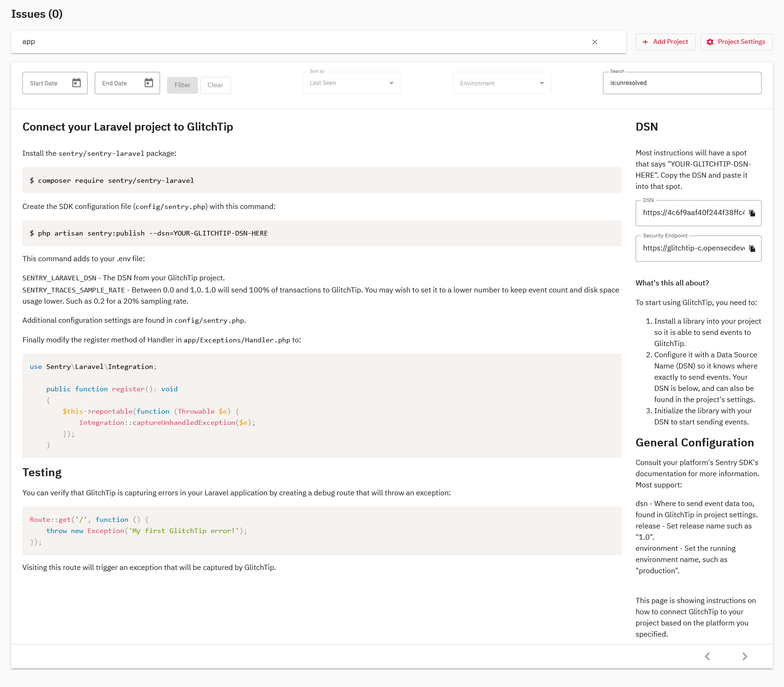Click the 'What's this all about?' heading
The width and height of the screenshot is (784, 687).
click(x=672, y=283)
